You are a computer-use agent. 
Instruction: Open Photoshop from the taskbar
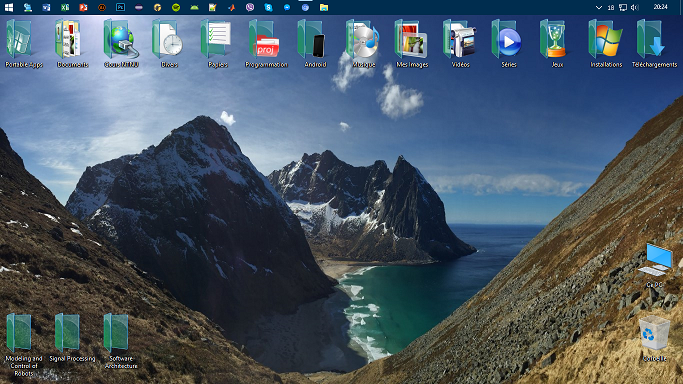pos(120,7)
